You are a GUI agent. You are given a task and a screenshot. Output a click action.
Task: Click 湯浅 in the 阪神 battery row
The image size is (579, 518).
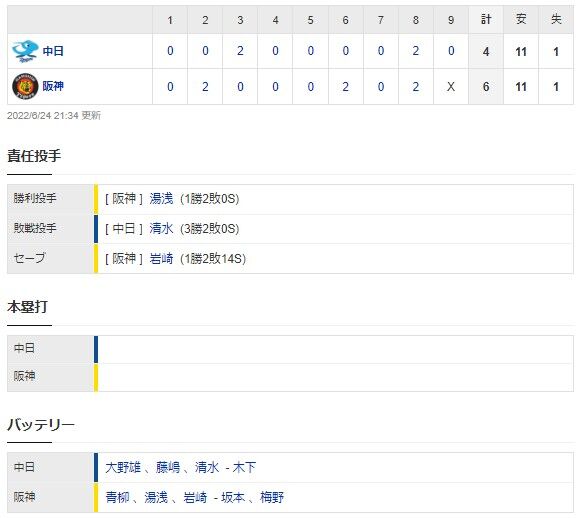coord(156,497)
